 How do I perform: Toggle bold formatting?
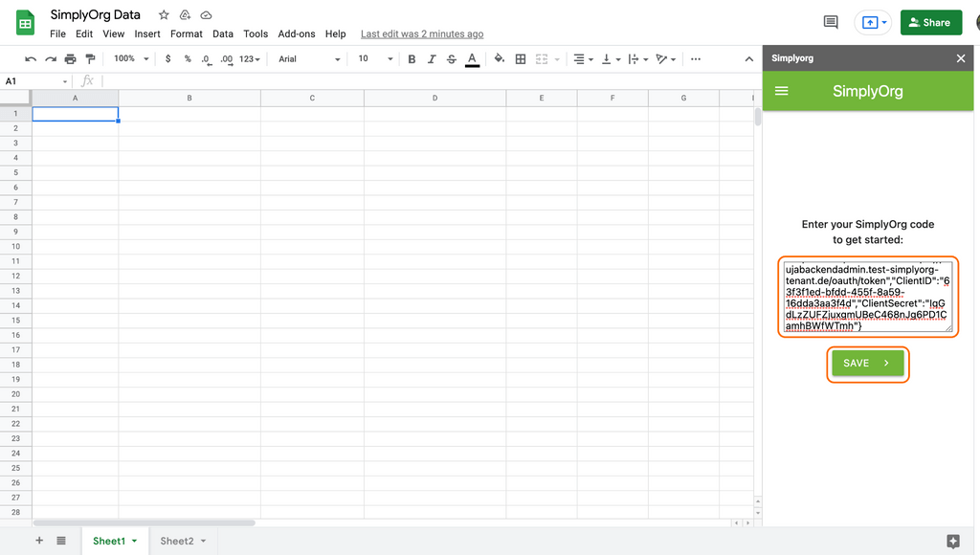[x=412, y=58]
